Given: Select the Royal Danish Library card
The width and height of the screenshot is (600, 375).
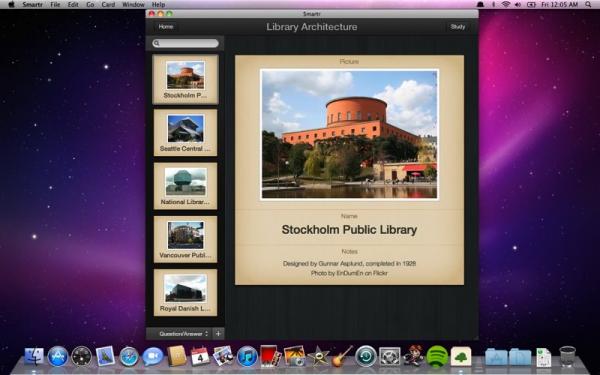Looking at the screenshot, I should 186,292.
